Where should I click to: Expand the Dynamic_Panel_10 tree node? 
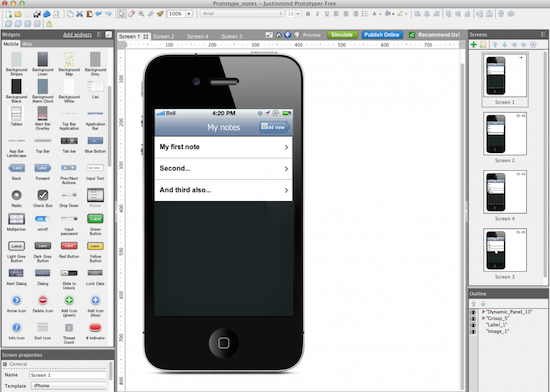coord(483,312)
